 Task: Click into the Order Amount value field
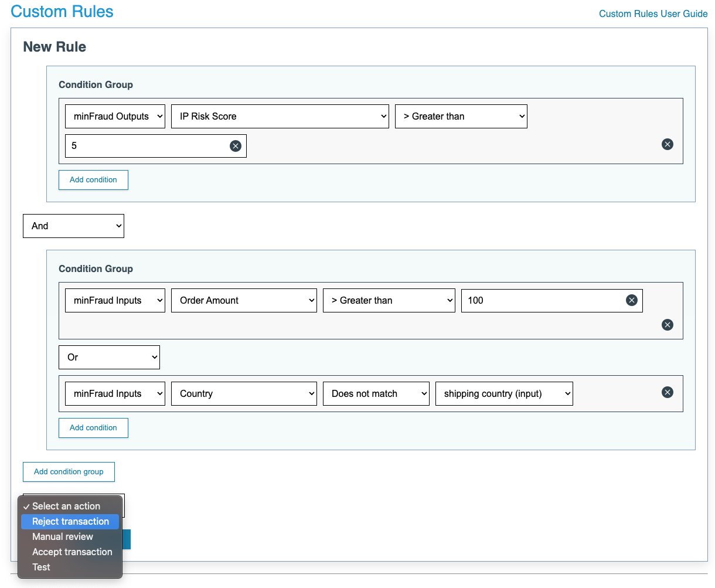tap(542, 300)
